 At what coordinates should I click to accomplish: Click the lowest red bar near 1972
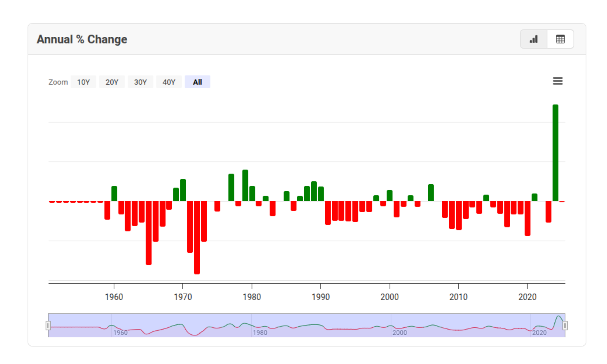click(197, 237)
